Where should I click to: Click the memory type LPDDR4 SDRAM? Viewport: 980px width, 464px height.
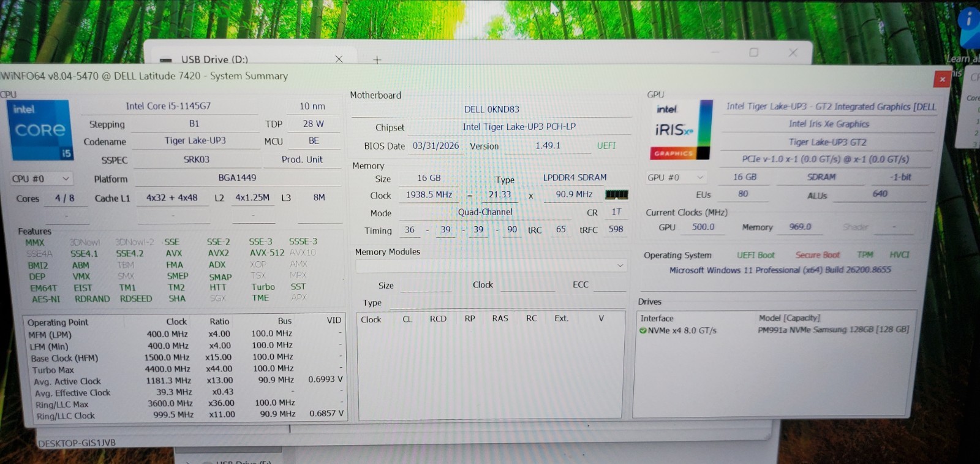[575, 177]
